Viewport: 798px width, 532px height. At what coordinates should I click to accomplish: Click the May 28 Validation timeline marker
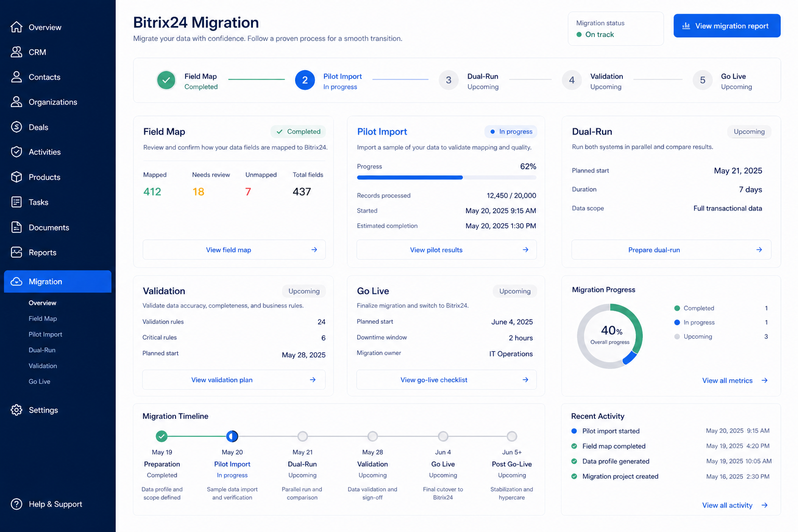(x=373, y=436)
